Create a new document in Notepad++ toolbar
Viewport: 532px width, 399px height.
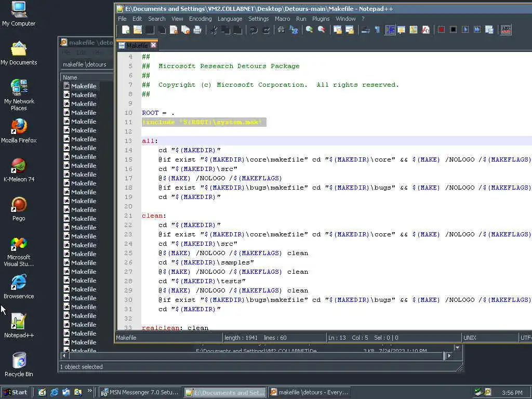126,30
